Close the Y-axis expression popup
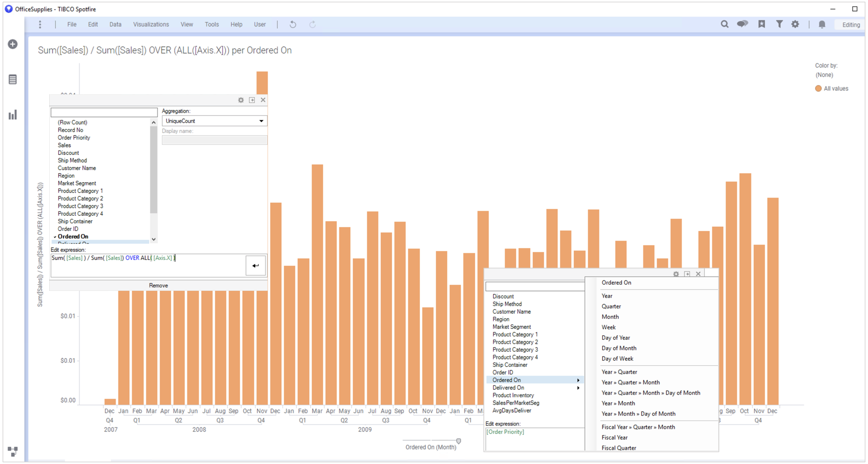The width and height of the screenshot is (868, 464). click(263, 100)
